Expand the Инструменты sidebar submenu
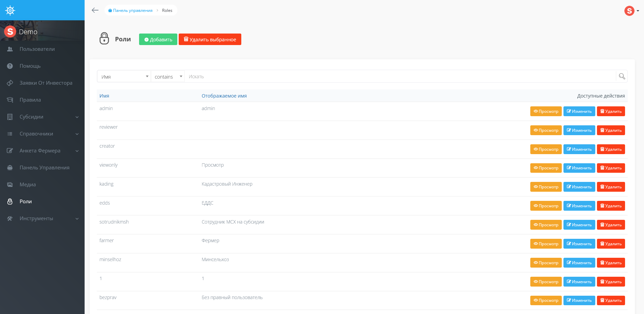 (x=77, y=218)
